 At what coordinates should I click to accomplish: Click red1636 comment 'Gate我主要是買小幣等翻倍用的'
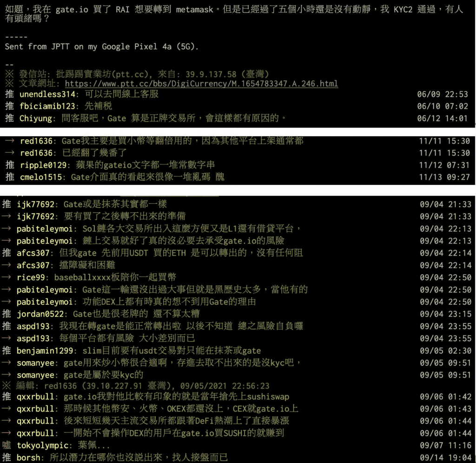(182, 141)
